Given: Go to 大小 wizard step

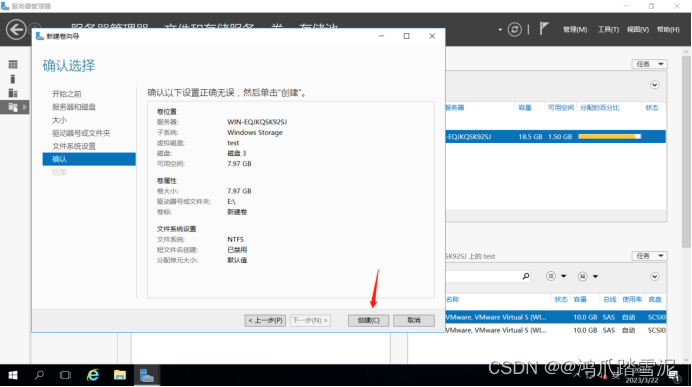Looking at the screenshot, I should (x=59, y=120).
